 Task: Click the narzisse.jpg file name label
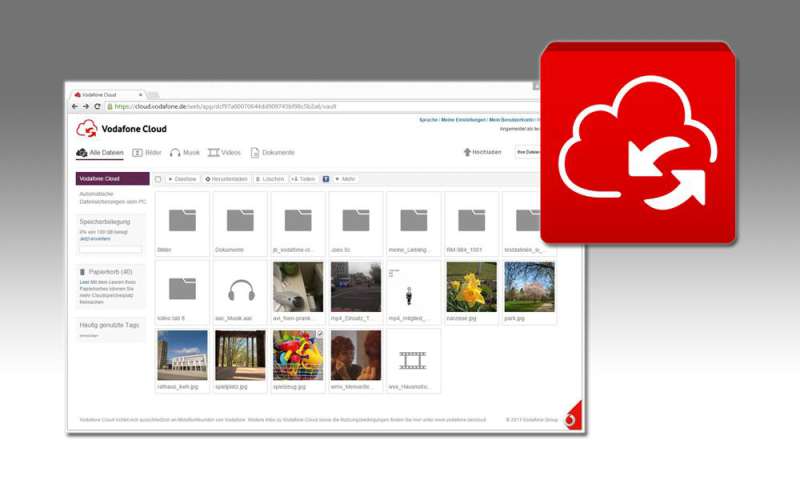pos(461,318)
